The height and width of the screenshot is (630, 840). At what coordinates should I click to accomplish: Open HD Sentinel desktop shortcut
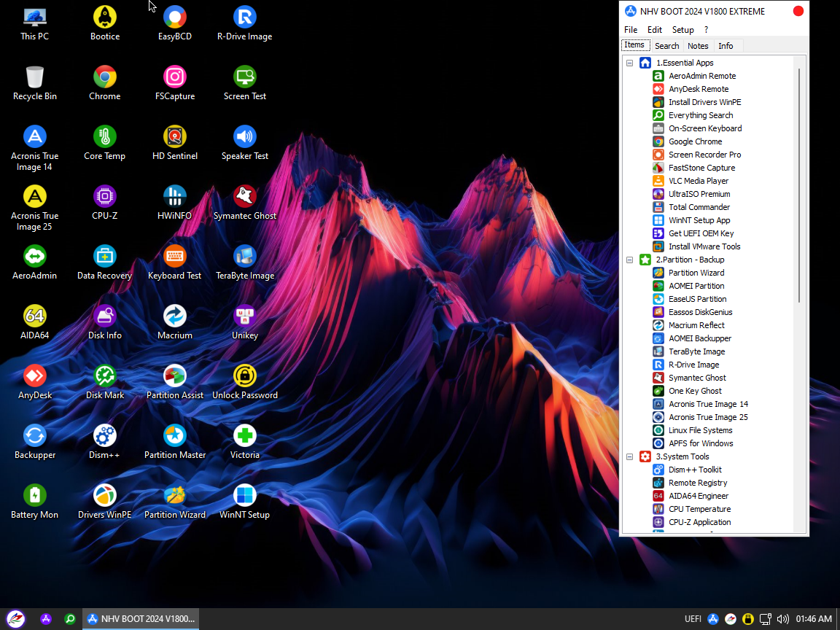click(175, 143)
